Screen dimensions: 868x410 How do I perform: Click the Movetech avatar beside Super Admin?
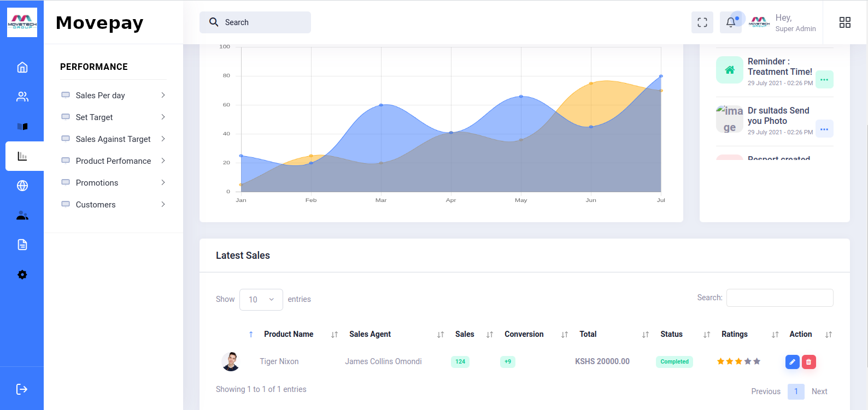(759, 22)
